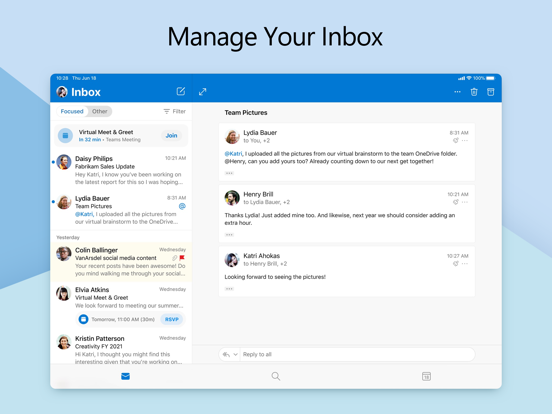Click Colin Ballinger avatar in message list

pyautogui.click(x=64, y=253)
